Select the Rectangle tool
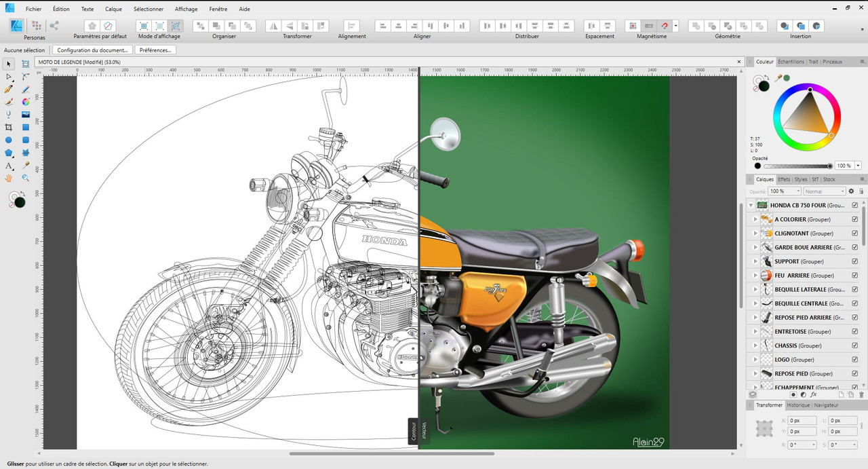This screenshot has height=469, width=868. click(26, 127)
